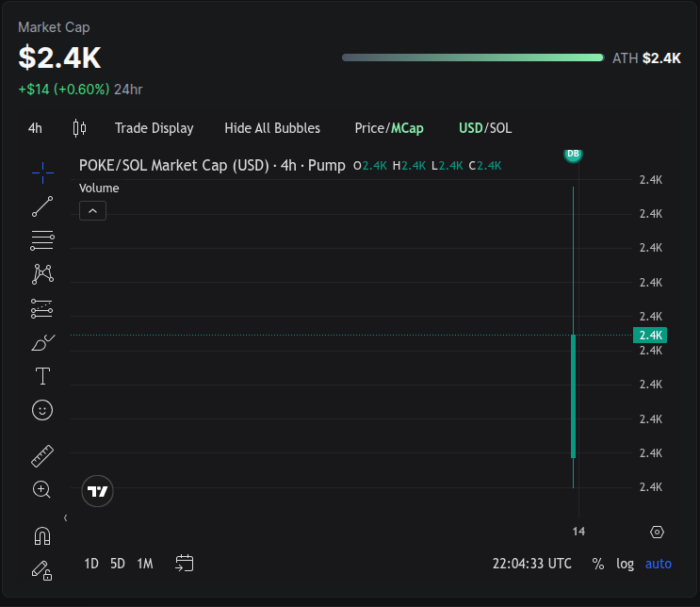Select the brush drawing tool

(x=42, y=343)
